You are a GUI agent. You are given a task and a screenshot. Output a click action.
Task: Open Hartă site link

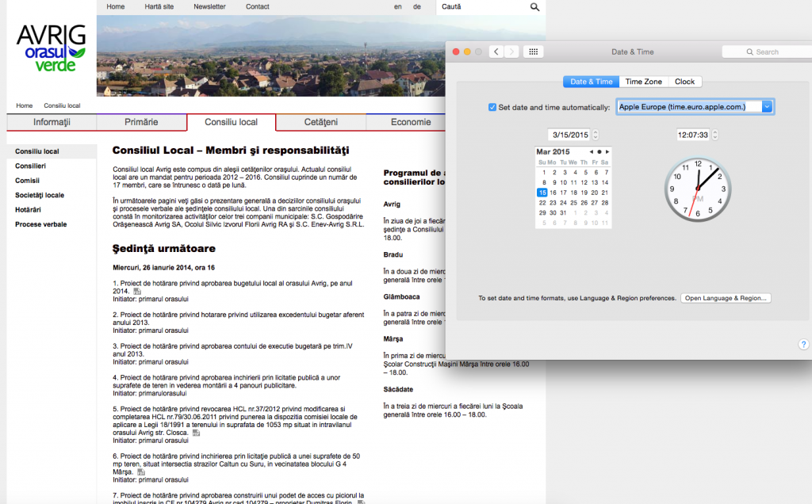point(159,6)
